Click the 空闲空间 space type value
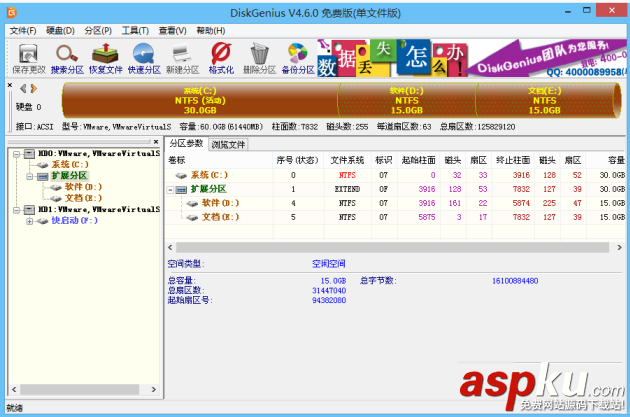This screenshot has width=630, height=417. click(x=329, y=264)
